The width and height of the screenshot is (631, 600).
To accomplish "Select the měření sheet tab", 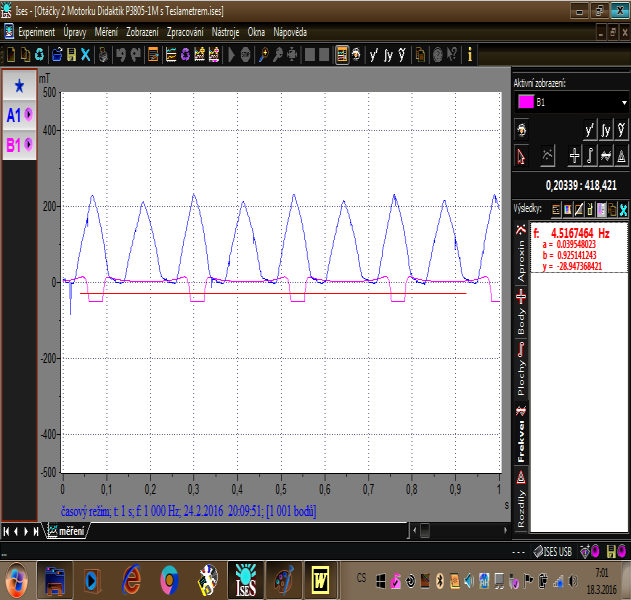I will coord(66,531).
